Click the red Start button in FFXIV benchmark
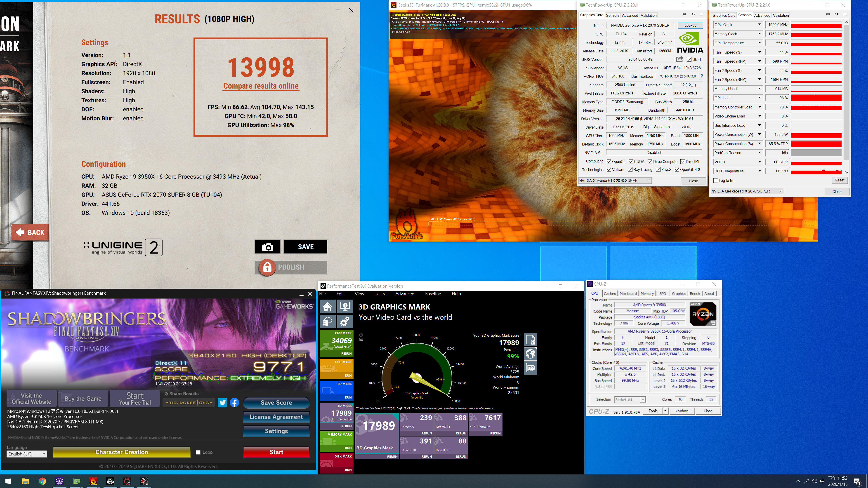 (276, 452)
